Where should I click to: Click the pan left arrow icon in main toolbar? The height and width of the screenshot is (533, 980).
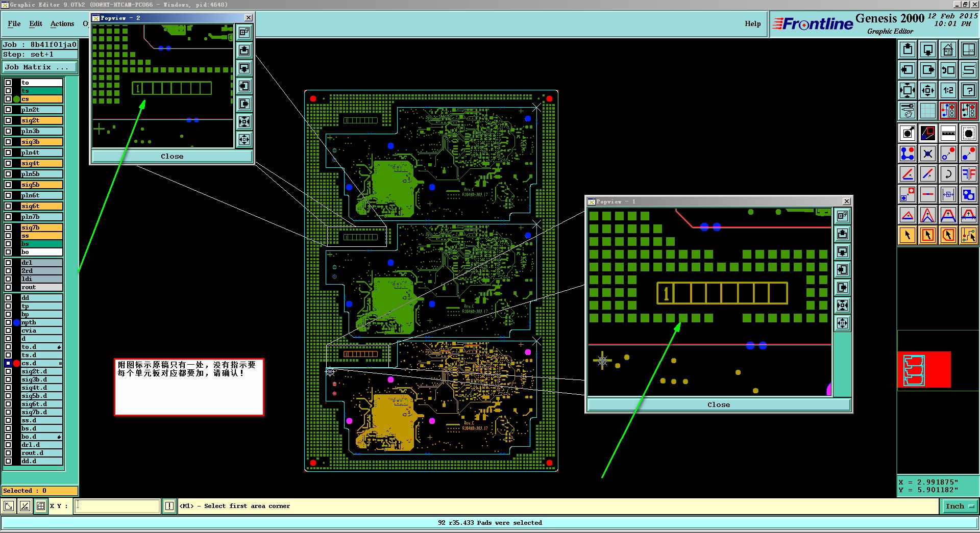pos(908,70)
